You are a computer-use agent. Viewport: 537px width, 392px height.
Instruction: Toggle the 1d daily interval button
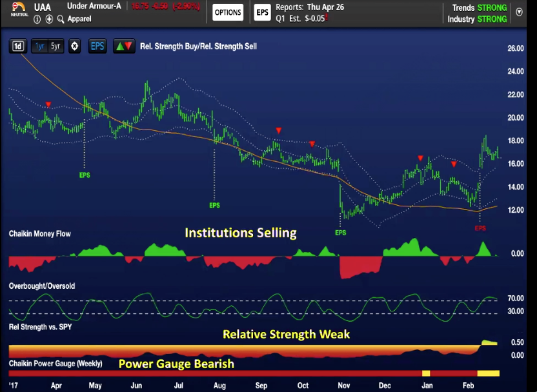pos(18,46)
